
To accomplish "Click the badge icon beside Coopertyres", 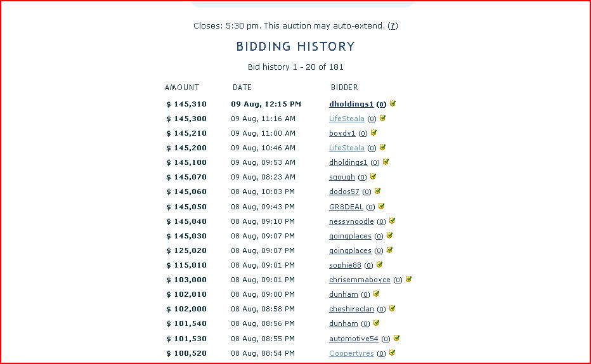I will (x=392, y=353).
